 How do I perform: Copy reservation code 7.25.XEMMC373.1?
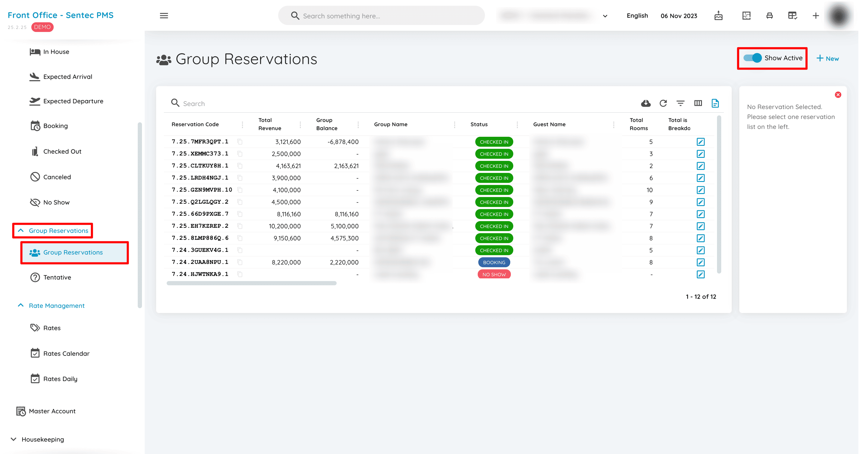point(240,154)
